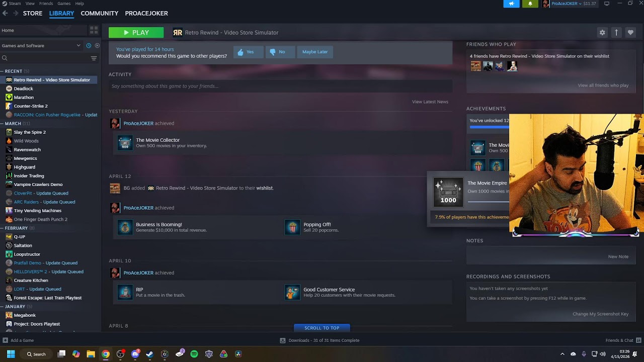Vote Yes to recommend this game
Viewport: 644px width, 362px height.
point(248,52)
